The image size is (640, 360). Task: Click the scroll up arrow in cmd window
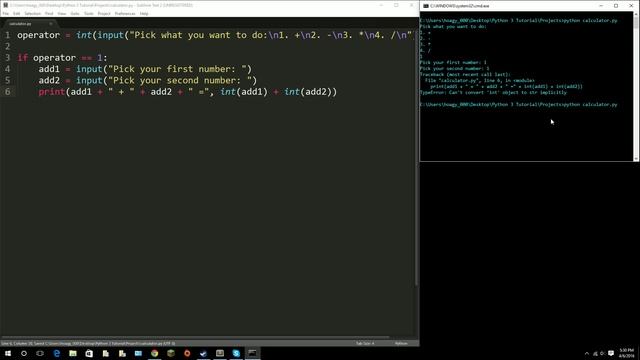636,14
